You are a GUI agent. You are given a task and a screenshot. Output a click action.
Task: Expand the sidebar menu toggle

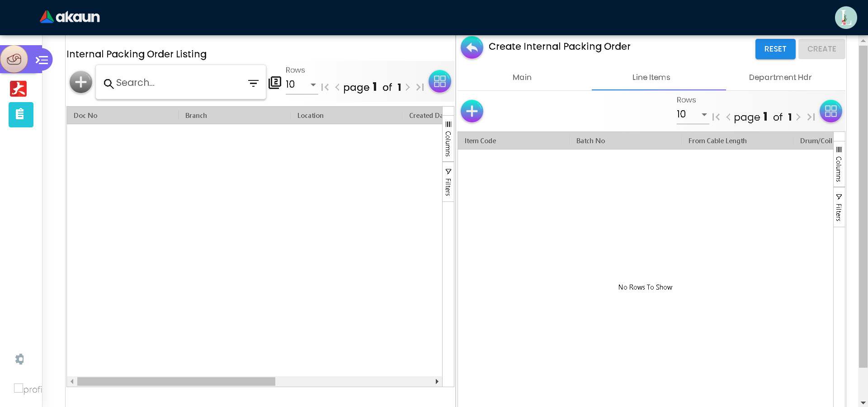tap(42, 60)
